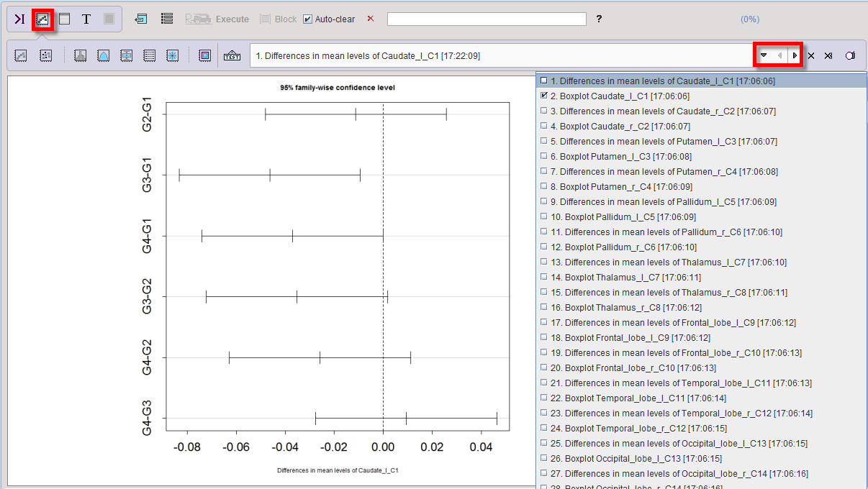Click the red X next to Auto-clear
Viewport: 868px width, 489px height.
tap(371, 19)
